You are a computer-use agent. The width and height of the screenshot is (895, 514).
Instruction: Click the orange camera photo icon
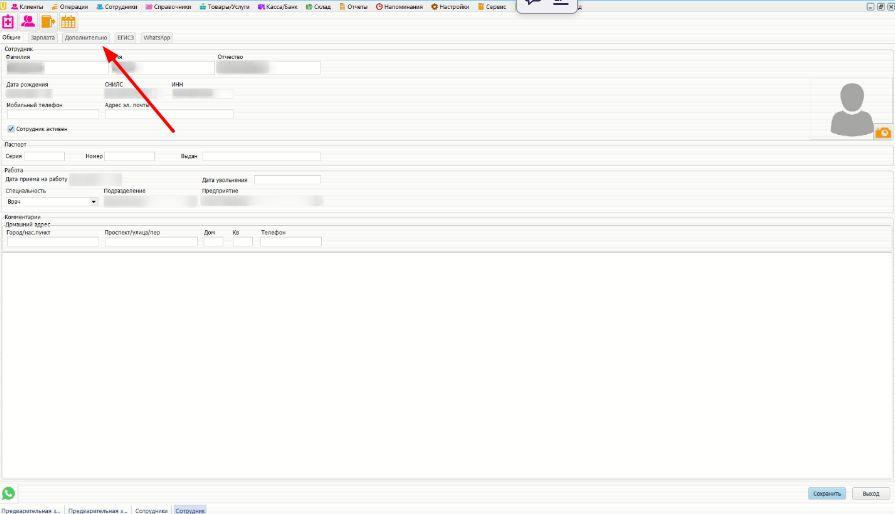(x=883, y=133)
